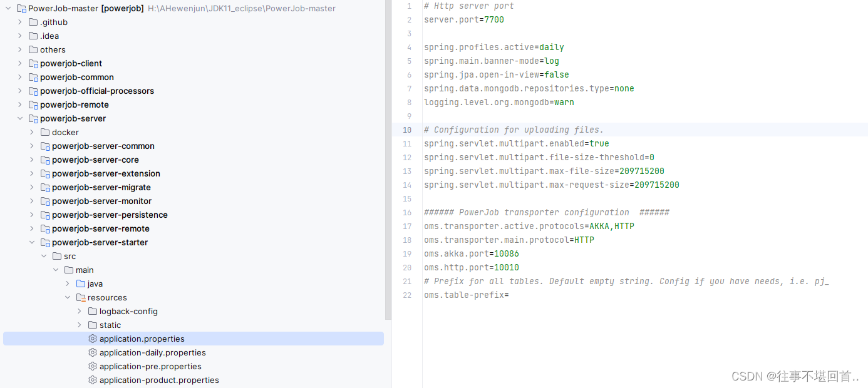Image resolution: width=868 pixels, height=388 pixels.
Task: Click the others folder icon
Action: (x=33, y=49)
